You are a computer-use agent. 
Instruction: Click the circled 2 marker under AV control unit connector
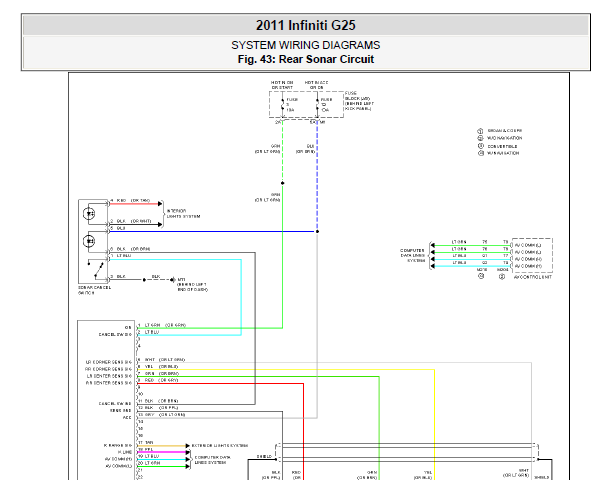pos(502,276)
